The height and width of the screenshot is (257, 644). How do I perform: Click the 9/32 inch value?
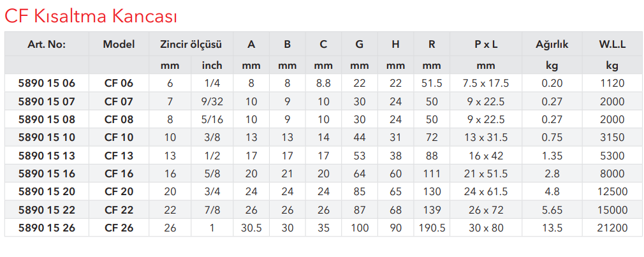pos(212,101)
